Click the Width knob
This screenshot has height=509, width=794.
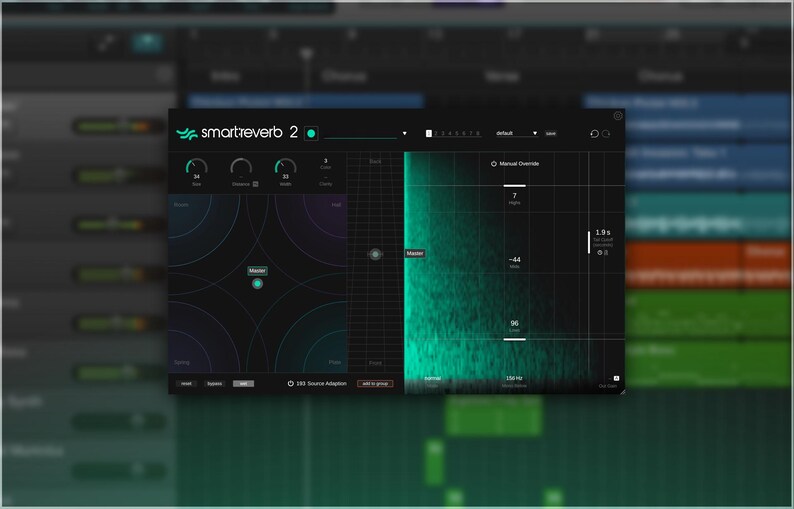(286, 167)
